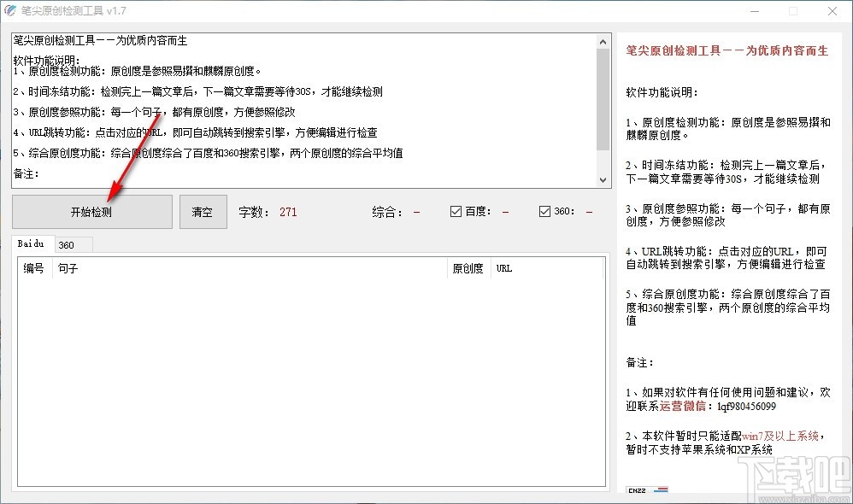Click the empty results list area
853x504 pixels.
311,381
